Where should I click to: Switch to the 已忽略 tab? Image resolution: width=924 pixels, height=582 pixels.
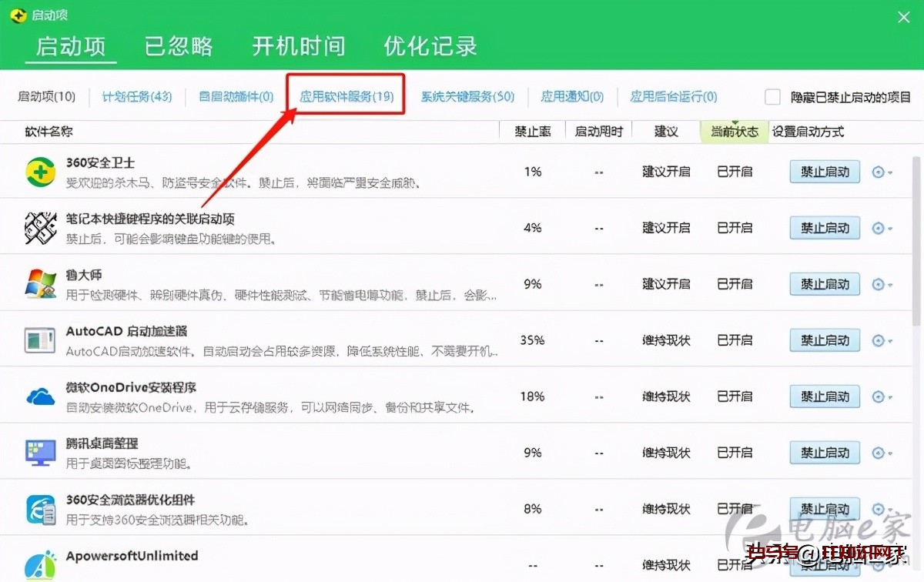(179, 46)
